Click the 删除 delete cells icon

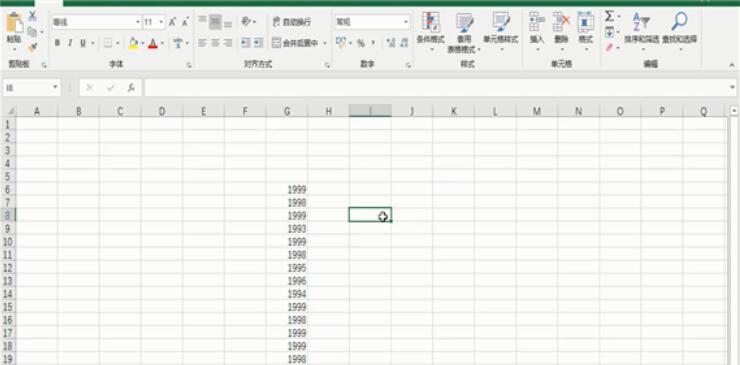point(561,22)
